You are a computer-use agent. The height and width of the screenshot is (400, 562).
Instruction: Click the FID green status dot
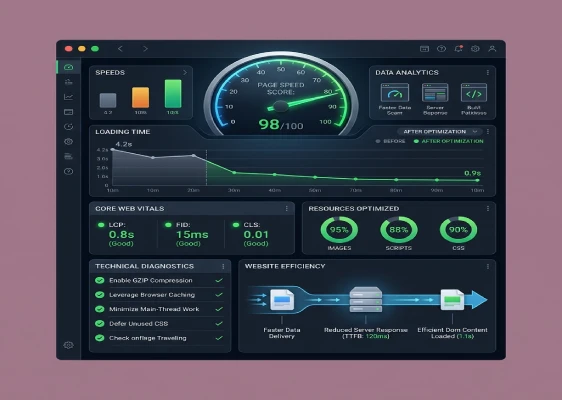[168, 225]
